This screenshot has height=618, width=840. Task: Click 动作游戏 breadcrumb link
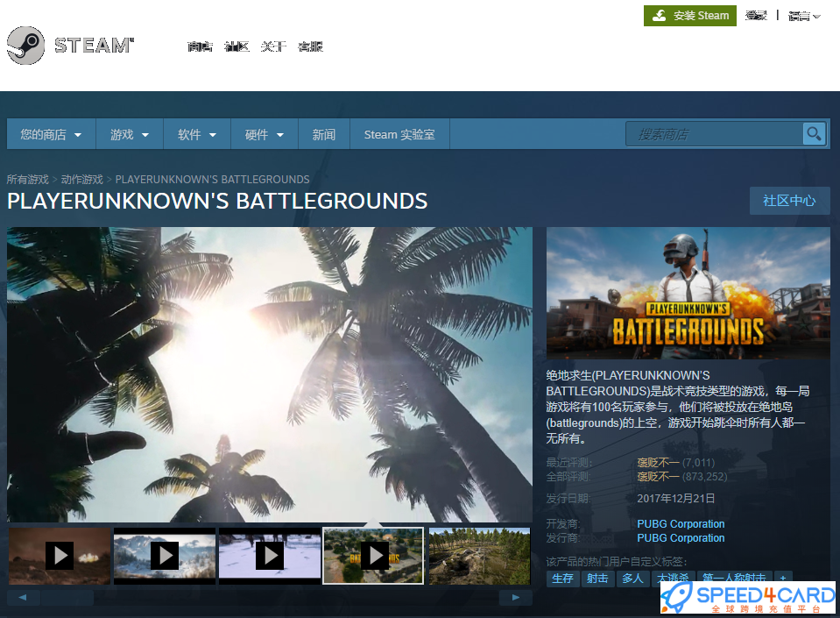[82, 179]
